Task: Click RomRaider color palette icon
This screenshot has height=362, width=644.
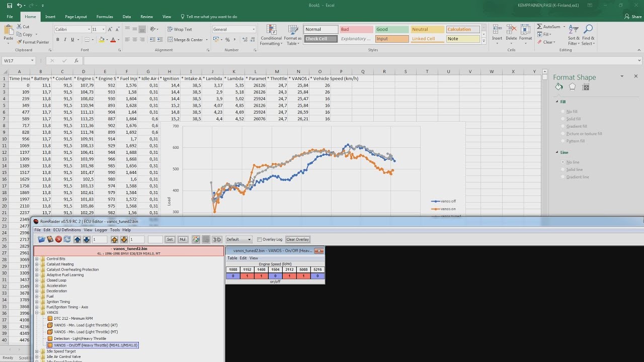Action: pos(196,239)
